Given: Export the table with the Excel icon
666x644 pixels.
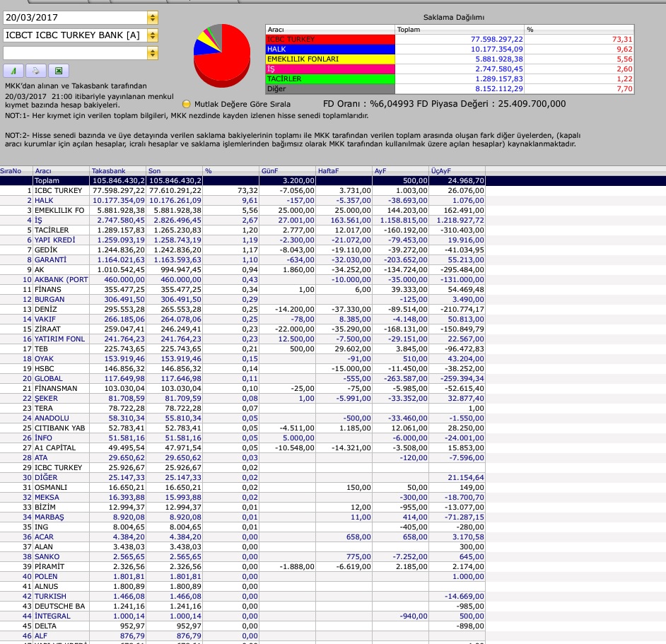Looking at the screenshot, I should [x=59, y=71].
